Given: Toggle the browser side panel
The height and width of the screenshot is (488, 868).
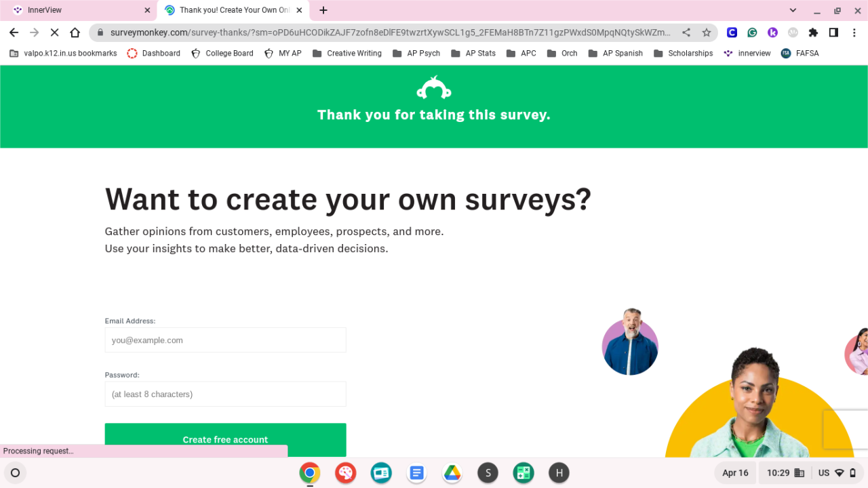Looking at the screenshot, I should (833, 33).
